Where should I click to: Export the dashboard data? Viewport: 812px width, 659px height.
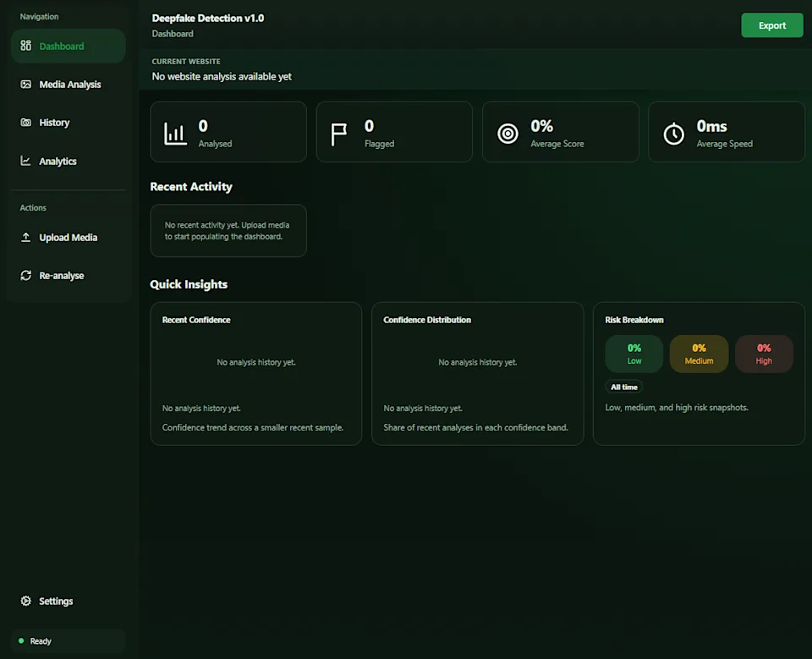[772, 25]
